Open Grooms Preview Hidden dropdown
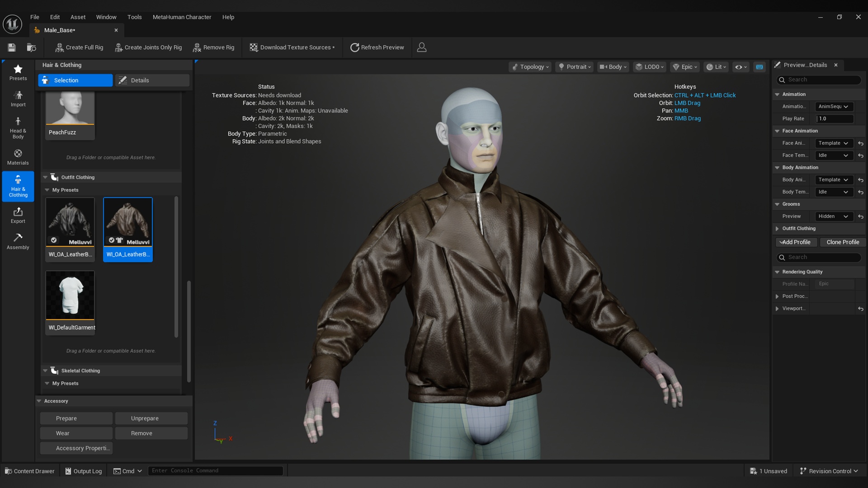The image size is (868, 488). click(x=834, y=216)
